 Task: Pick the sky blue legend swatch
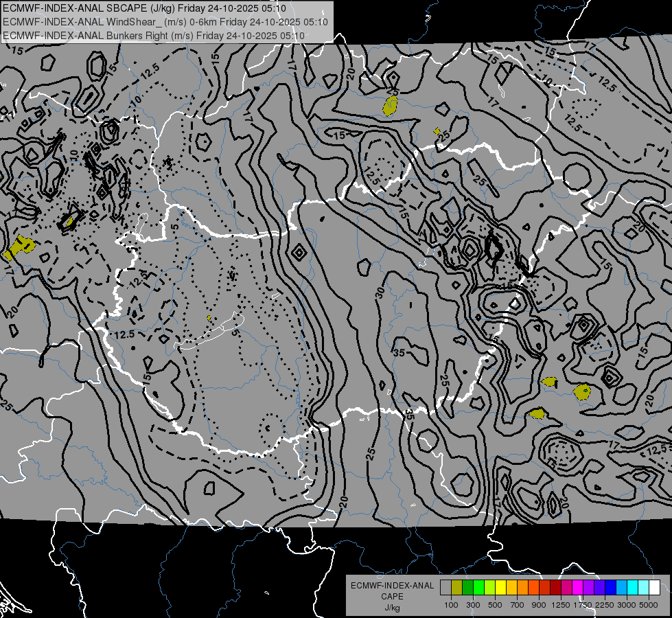click(x=622, y=588)
